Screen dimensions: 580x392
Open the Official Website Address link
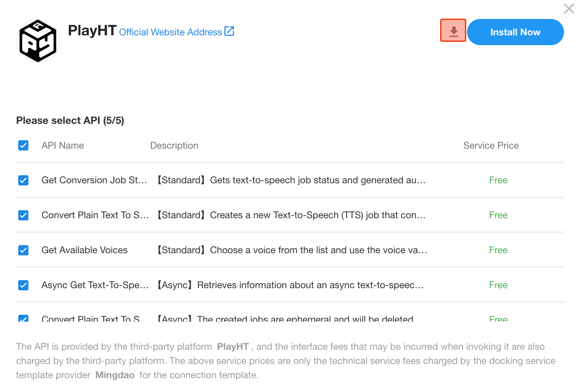171,32
